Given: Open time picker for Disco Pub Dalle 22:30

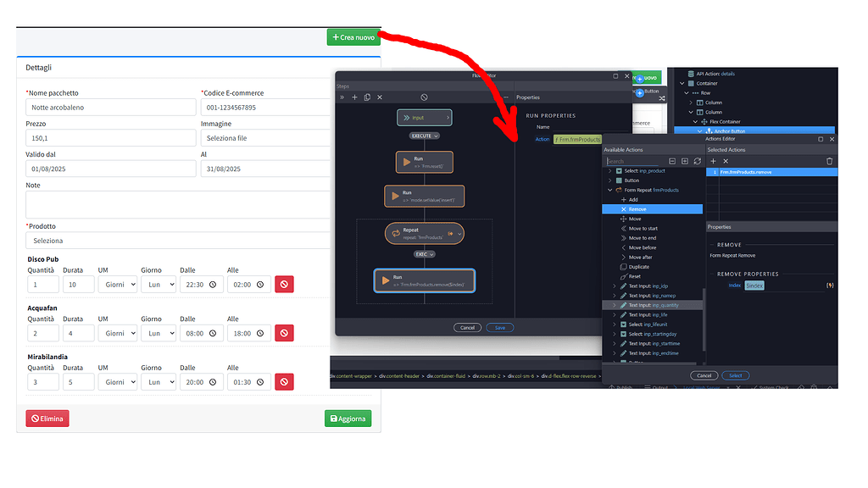Looking at the screenshot, I should [213, 285].
